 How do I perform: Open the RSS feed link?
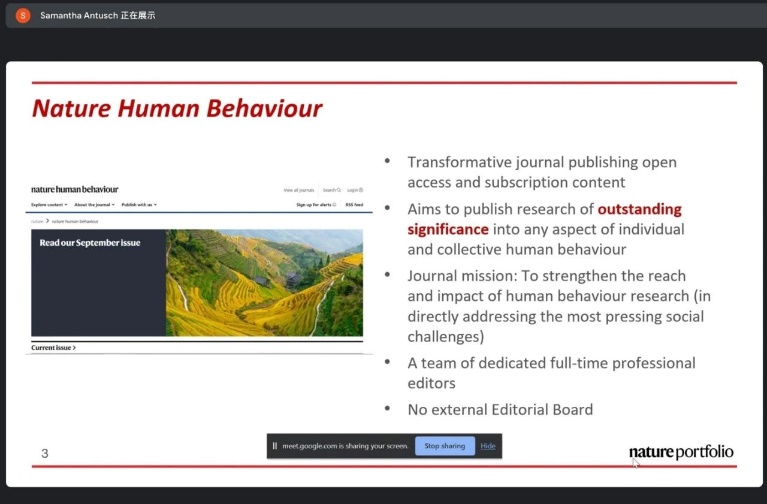click(x=354, y=205)
